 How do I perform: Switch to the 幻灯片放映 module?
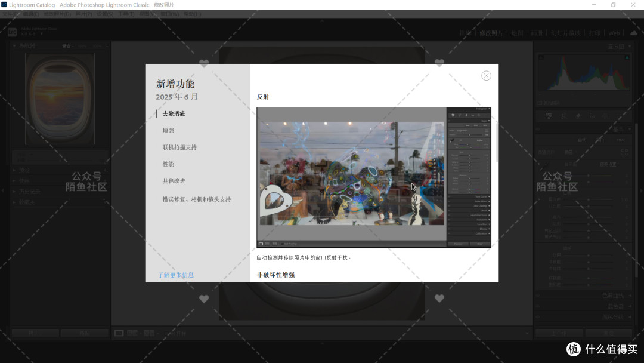pos(565,33)
